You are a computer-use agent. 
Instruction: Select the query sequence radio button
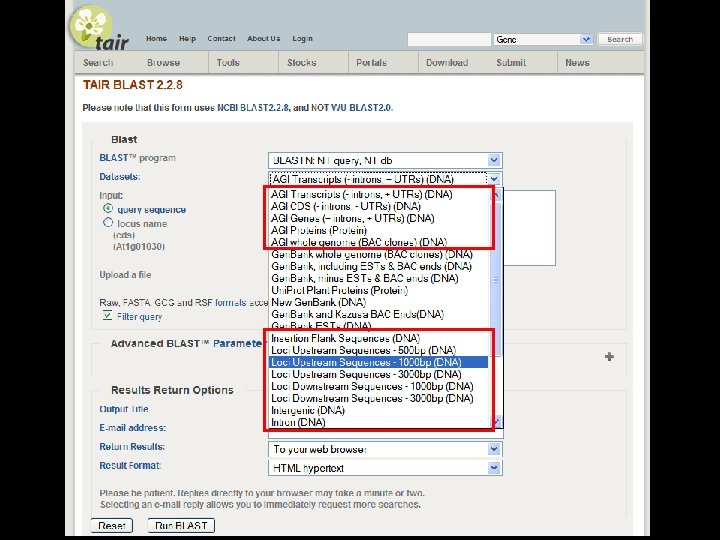click(x=108, y=208)
